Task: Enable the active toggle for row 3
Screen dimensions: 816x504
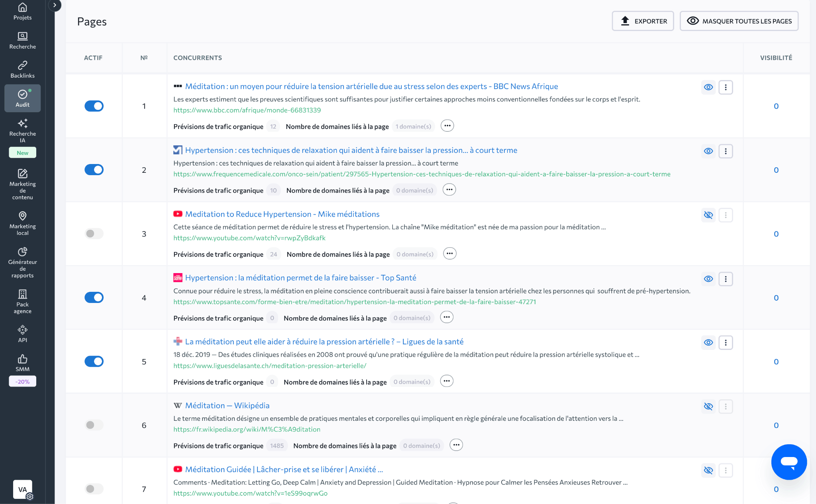Action: (94, 234)
